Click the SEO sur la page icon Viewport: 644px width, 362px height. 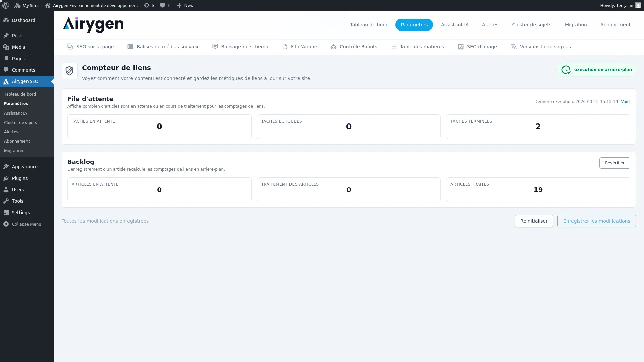pyautogui.click(x=70, y=47)
